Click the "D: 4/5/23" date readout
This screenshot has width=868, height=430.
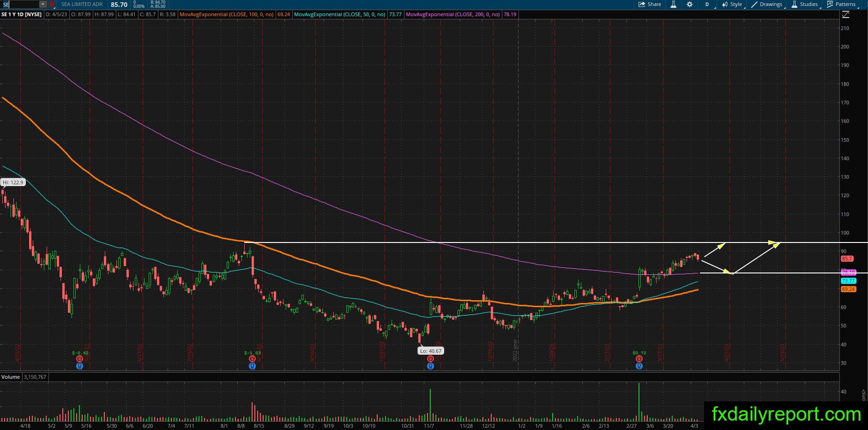tap(56, 14)
